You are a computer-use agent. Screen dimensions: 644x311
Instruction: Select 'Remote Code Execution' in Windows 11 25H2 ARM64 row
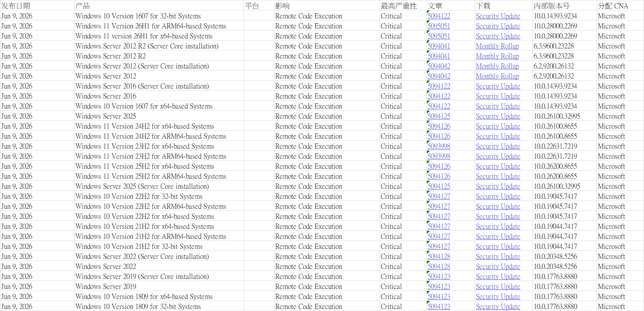[327, 176]
